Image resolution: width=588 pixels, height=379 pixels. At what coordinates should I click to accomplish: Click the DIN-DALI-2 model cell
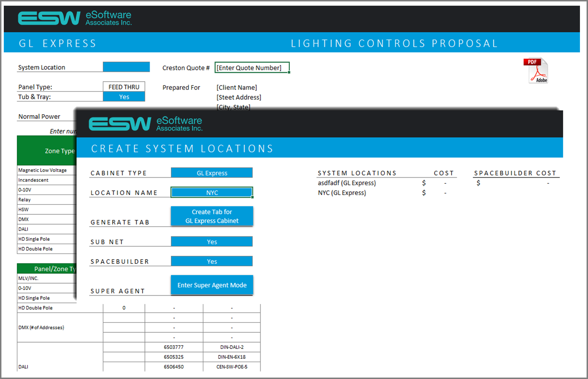(232, 347)
